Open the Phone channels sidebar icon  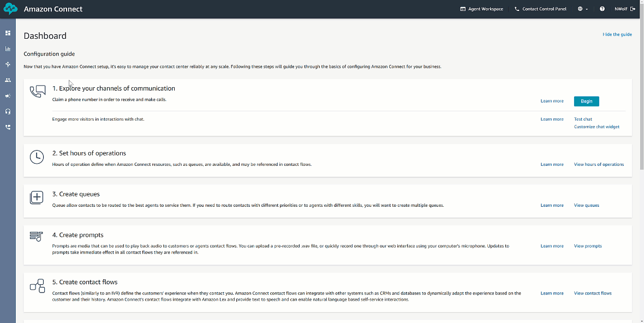[x=8, y=127]
